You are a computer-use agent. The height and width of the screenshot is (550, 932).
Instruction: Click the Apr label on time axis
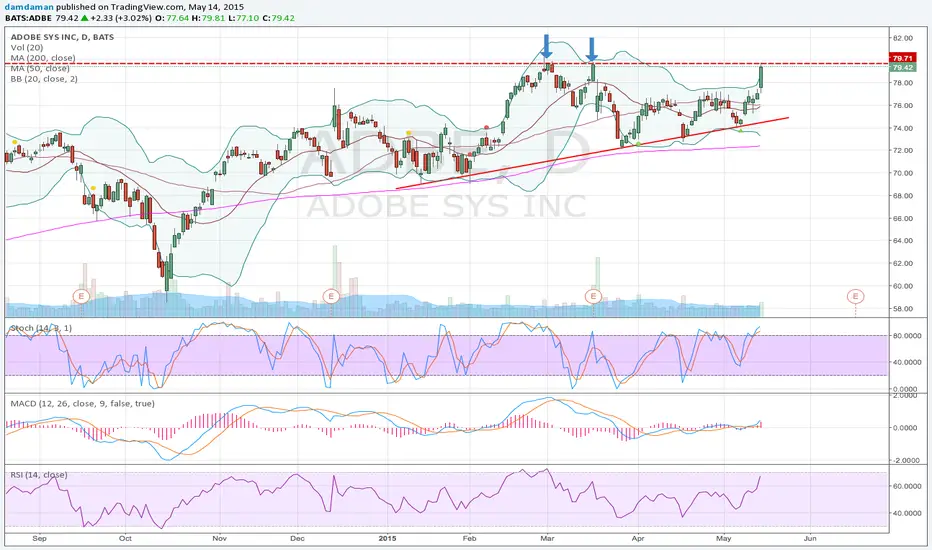[x=638, y=539]
